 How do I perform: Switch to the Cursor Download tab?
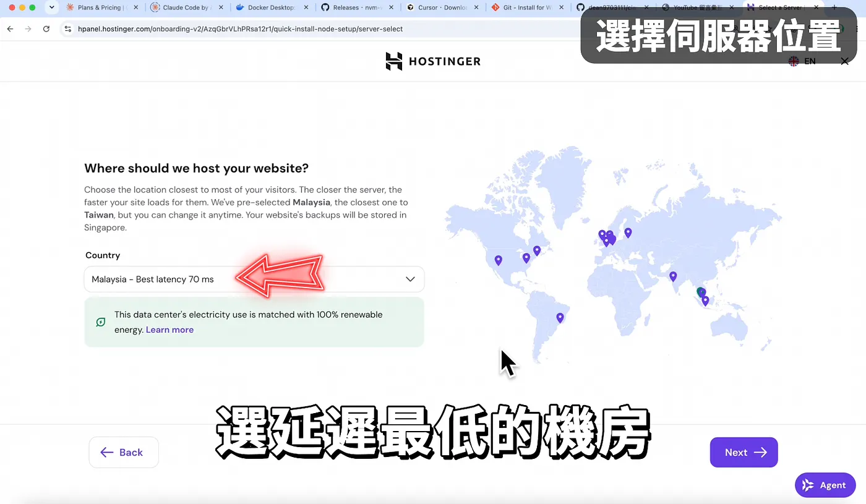click(442, 7)
